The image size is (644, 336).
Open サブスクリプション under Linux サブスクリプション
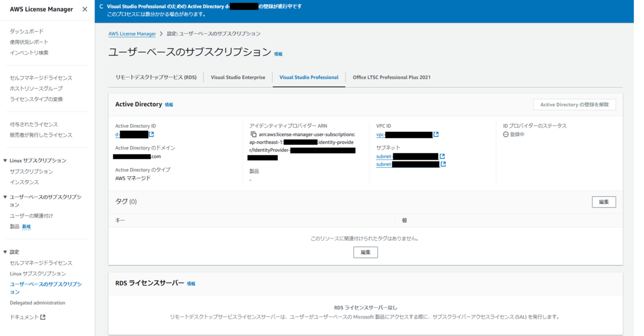point(31,171)
